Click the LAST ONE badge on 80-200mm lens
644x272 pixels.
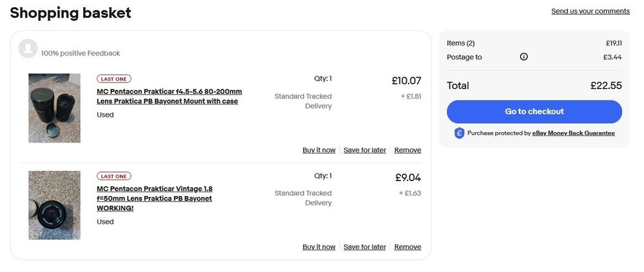point(114,79)
